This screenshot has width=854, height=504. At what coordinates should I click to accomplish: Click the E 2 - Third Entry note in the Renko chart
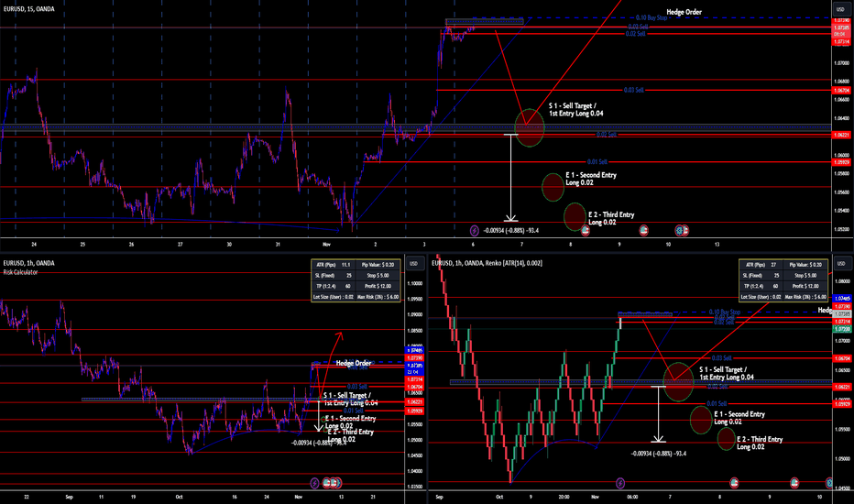pyautogui.click(x=760, y=443)
